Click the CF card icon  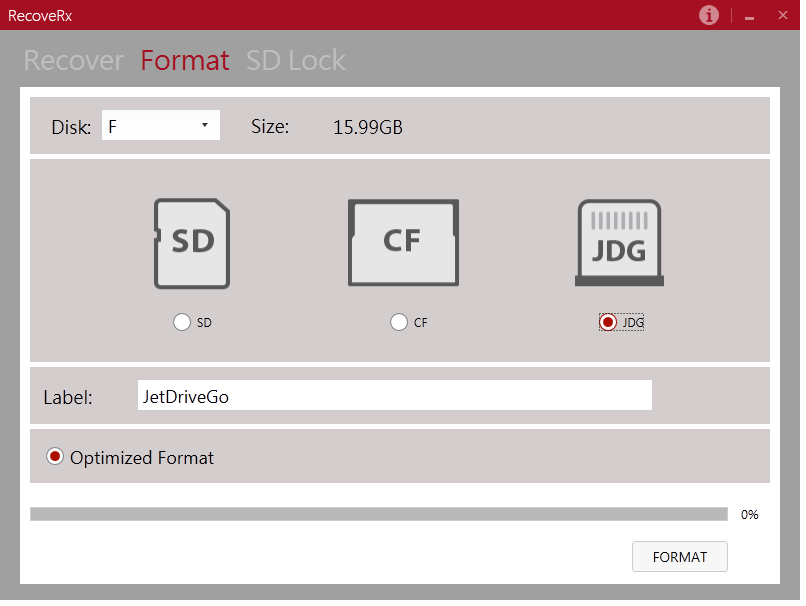click(x=404, y=243)
